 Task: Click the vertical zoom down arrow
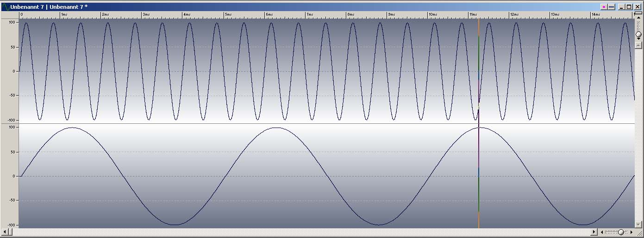tap(638, 39)
